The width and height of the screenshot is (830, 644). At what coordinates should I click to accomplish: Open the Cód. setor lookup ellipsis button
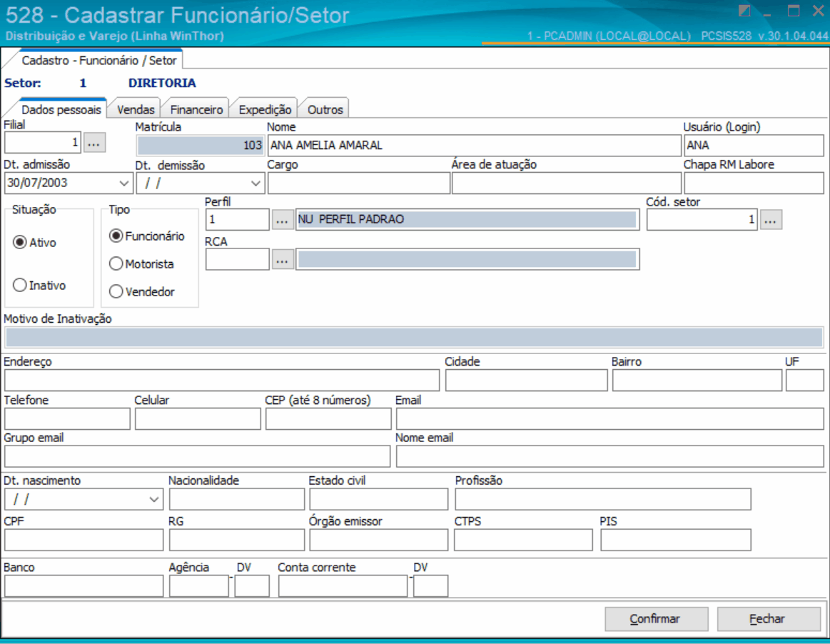pyautogui.click(x=771, y=219)
